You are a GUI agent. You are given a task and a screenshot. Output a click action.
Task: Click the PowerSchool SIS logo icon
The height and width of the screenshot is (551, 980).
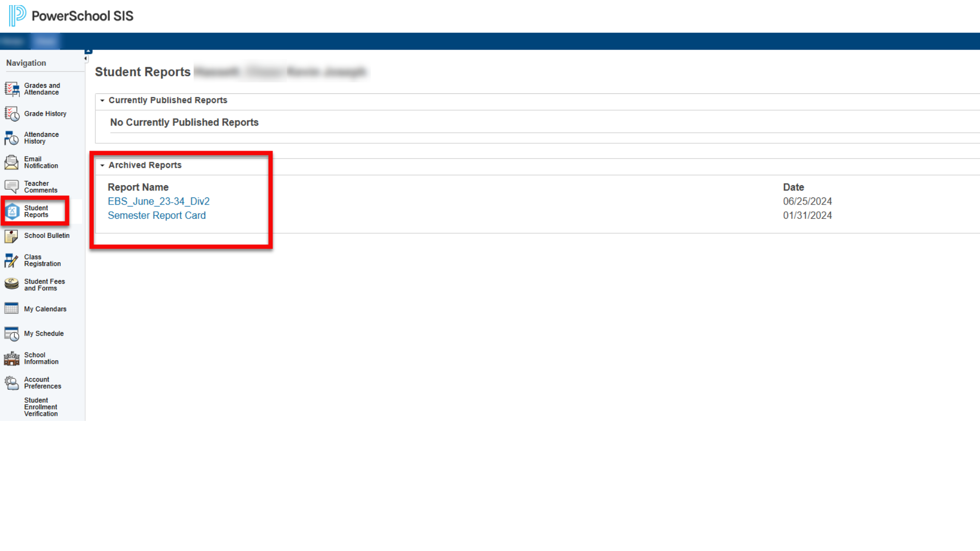(x=17, y=16)
